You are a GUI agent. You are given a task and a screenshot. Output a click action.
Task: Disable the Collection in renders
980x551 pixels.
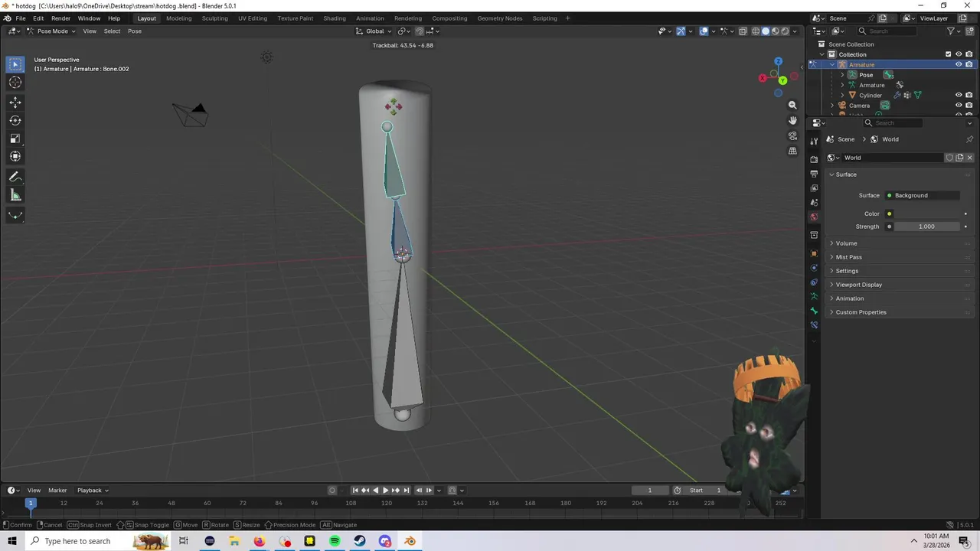[969, 54]
